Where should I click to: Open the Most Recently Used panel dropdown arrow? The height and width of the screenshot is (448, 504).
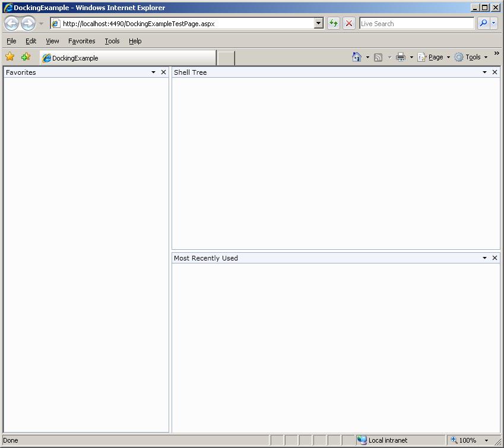click(484, 258)
